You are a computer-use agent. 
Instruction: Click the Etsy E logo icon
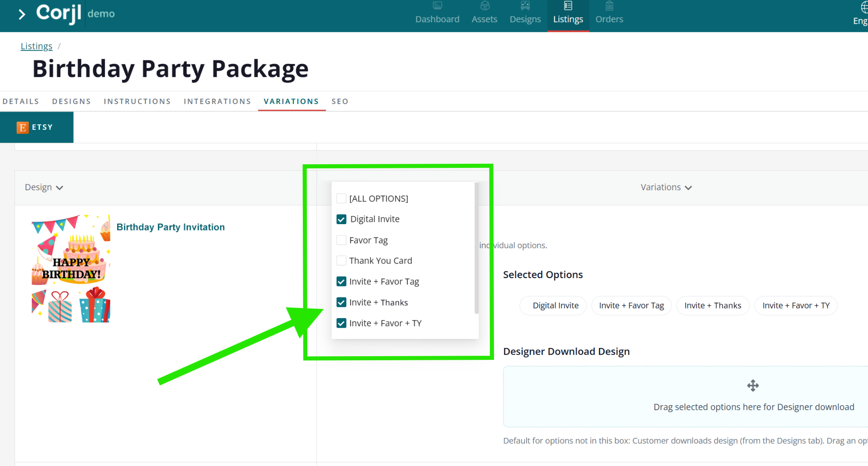pyautogui.click(x=22, y=128)
